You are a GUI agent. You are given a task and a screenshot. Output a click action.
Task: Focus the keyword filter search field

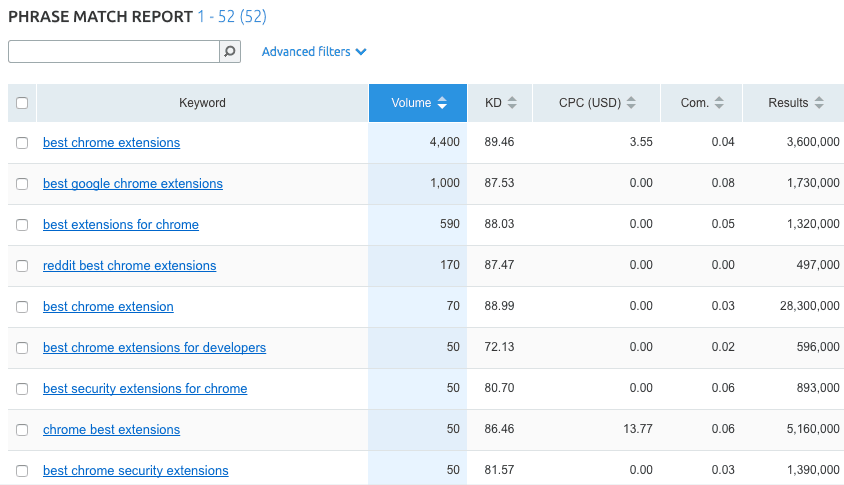pyautogui.click(x=113, y=52)
